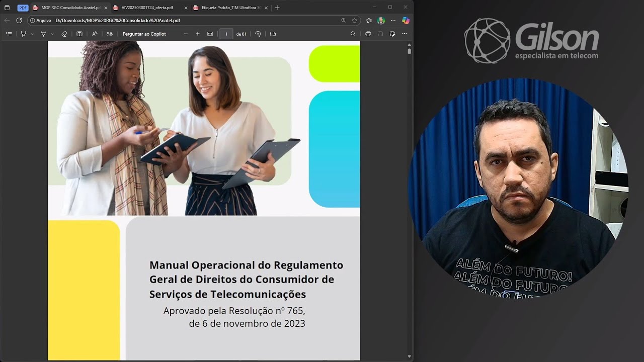
Task: Add this page to favorites star
Action: [x=355, y=21]
